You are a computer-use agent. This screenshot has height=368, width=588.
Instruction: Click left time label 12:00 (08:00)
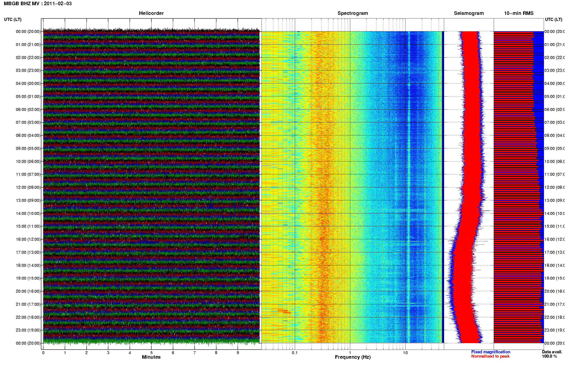click(x=28, y=187)
